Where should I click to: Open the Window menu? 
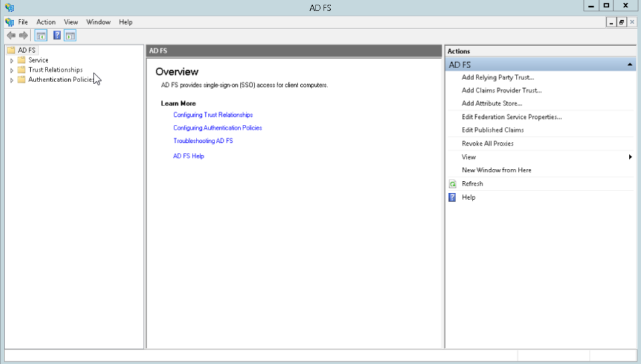click(x=98, y=22)
